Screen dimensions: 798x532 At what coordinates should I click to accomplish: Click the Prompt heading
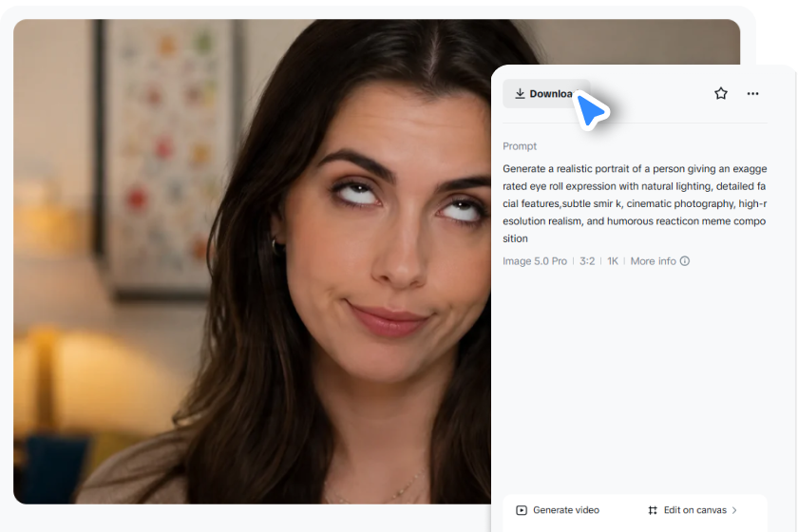pyautogui.click(x=520, y=146)
